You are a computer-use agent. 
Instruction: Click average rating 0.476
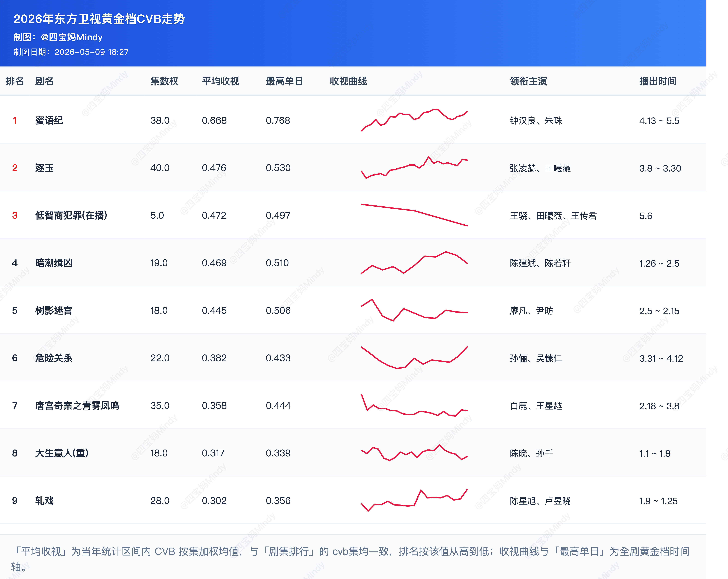tap(214, 168)
